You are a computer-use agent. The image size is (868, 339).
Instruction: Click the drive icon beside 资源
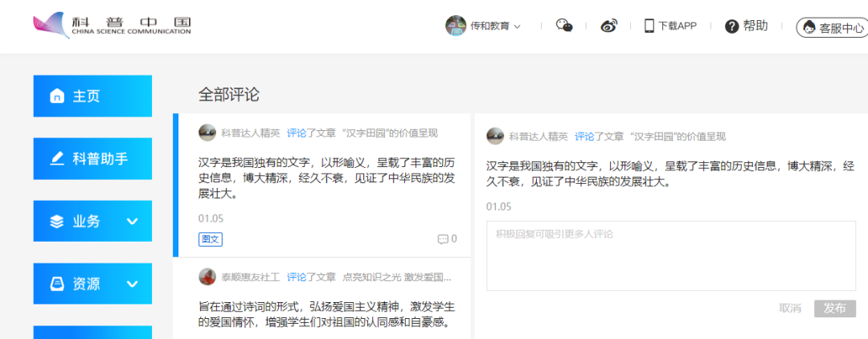[57, 284]
